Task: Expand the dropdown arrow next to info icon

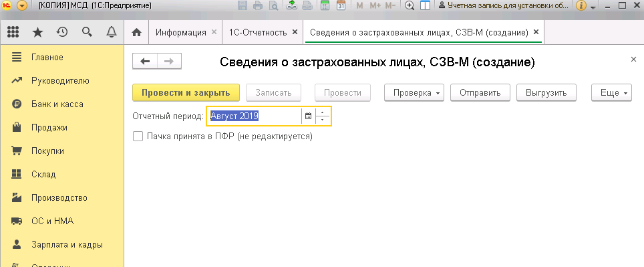Action: (593, 7)
